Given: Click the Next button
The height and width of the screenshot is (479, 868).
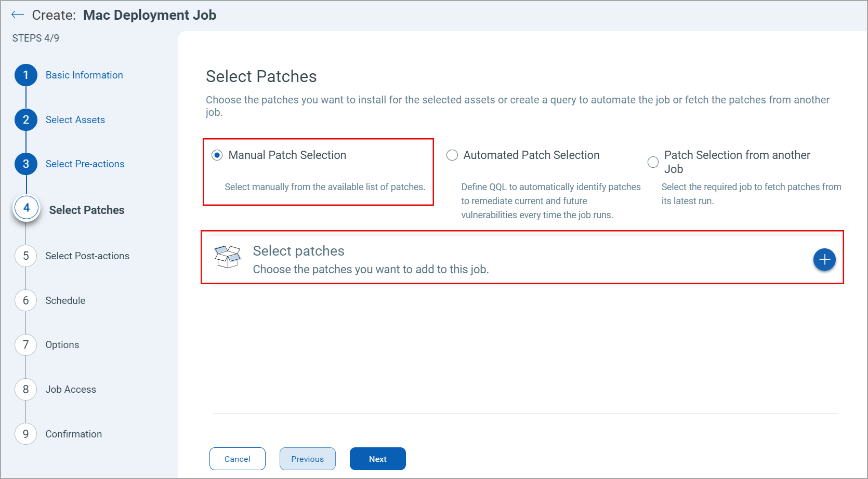Looking at the screenshot, I should coord(377,459).
